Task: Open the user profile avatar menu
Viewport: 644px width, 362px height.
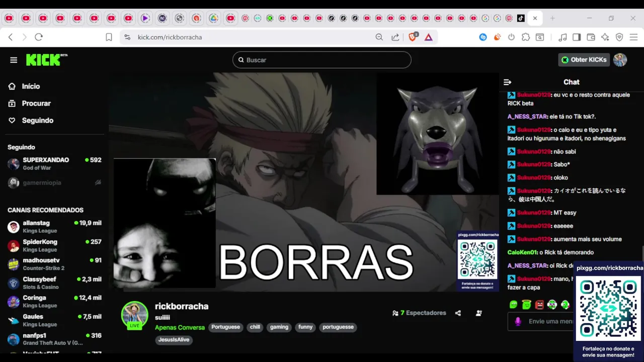Action: [x=620, y=60]
